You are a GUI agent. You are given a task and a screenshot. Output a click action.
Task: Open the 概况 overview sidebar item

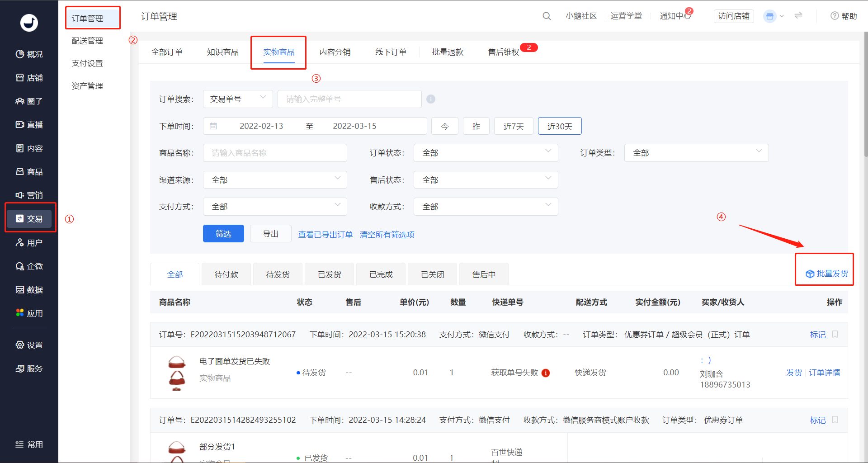click(29, 54)
